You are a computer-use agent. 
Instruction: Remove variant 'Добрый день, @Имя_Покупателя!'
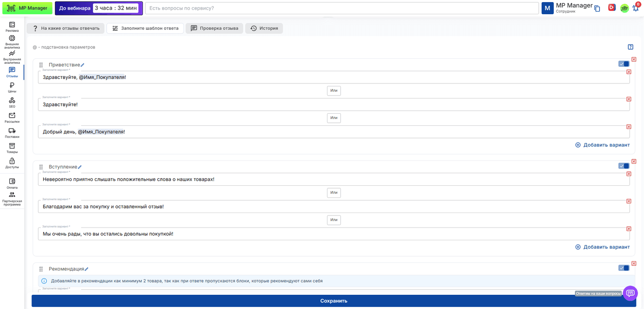click(x=629, y=127)
